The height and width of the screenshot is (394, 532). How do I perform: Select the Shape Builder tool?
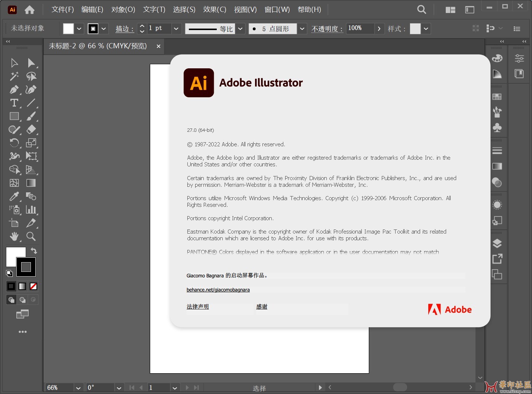click(x=14, y=170)
